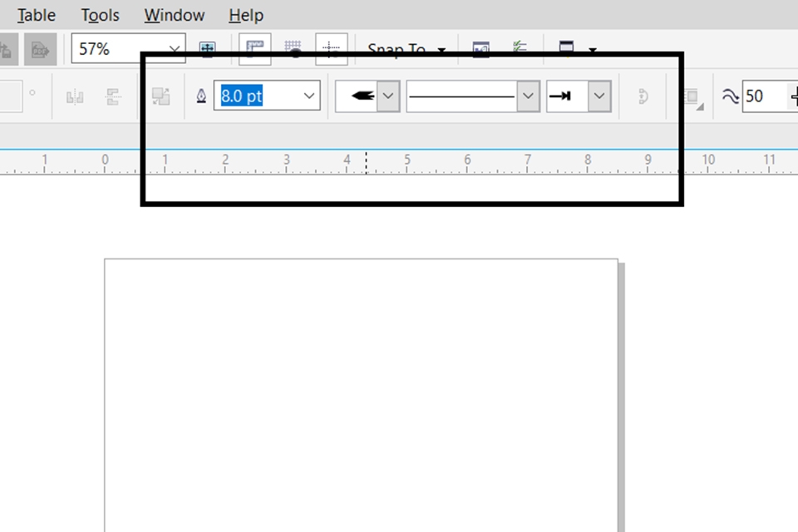The image size is (798, 532).
Task: Click the 8.0 pt outline width field
Action: point(267,96)
